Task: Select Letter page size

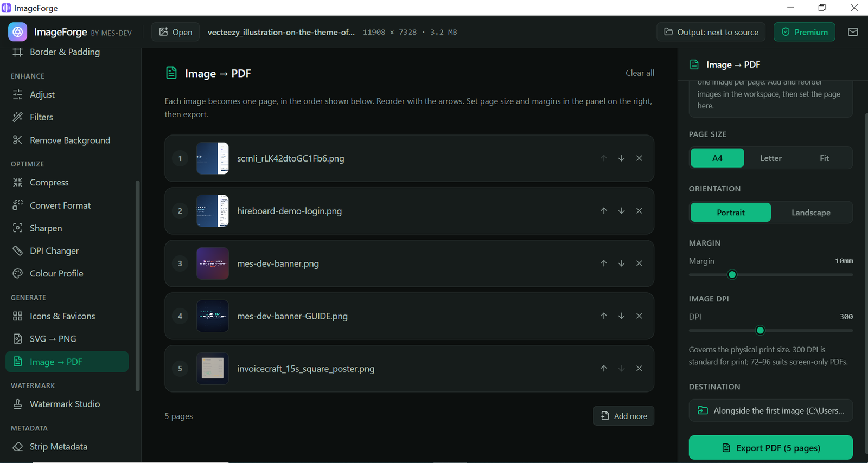Action: pos(771,158)
